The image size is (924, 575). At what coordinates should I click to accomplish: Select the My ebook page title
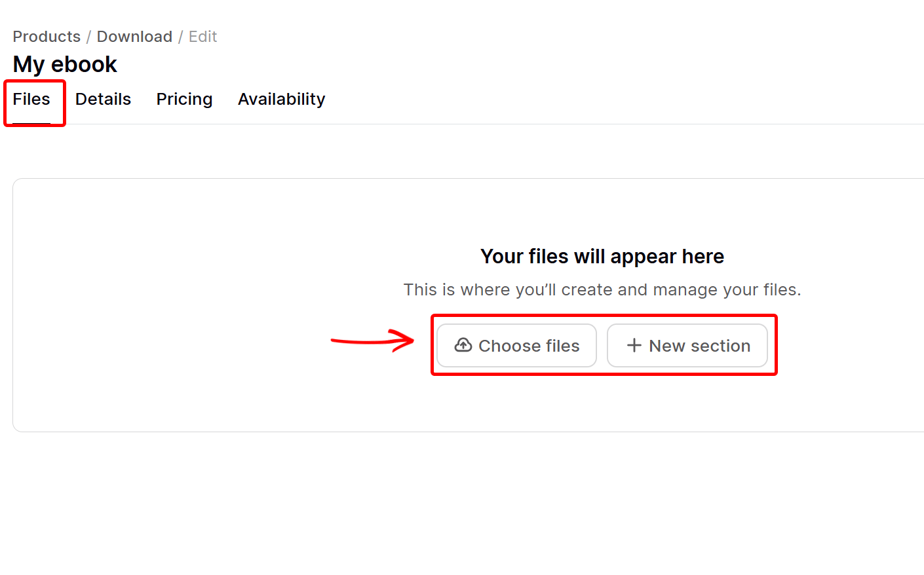[x=65, y=64]
